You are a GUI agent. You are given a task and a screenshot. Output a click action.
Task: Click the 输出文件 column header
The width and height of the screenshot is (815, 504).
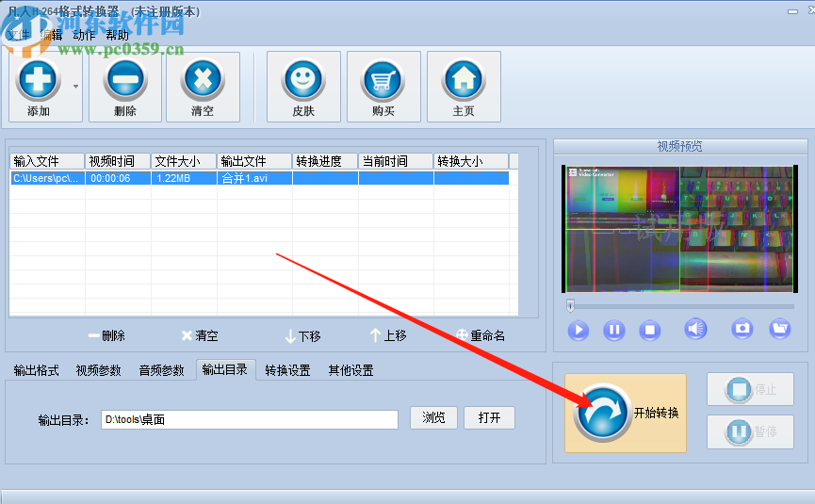(x=254, y=161)
